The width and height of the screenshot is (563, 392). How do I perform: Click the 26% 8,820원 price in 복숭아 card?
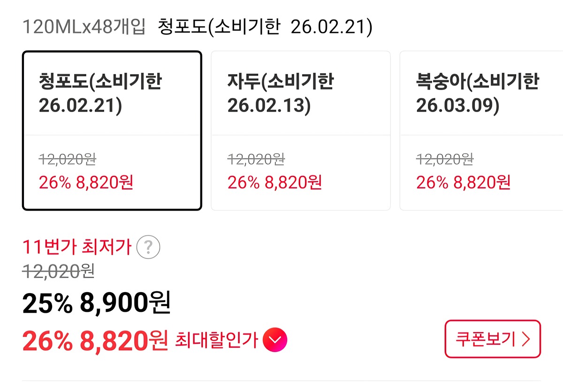pyautogui.click(x=463, y=182)
